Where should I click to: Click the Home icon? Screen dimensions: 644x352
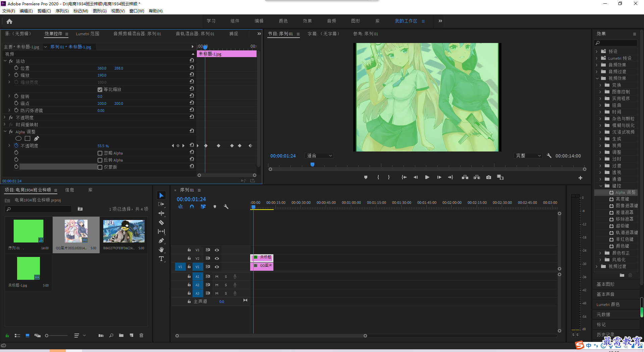[x=9, y=21]
